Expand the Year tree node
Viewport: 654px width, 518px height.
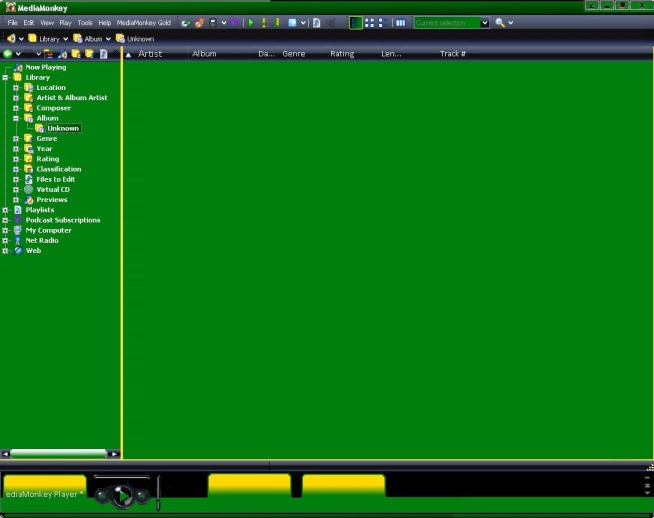click(x=16, y=148)
